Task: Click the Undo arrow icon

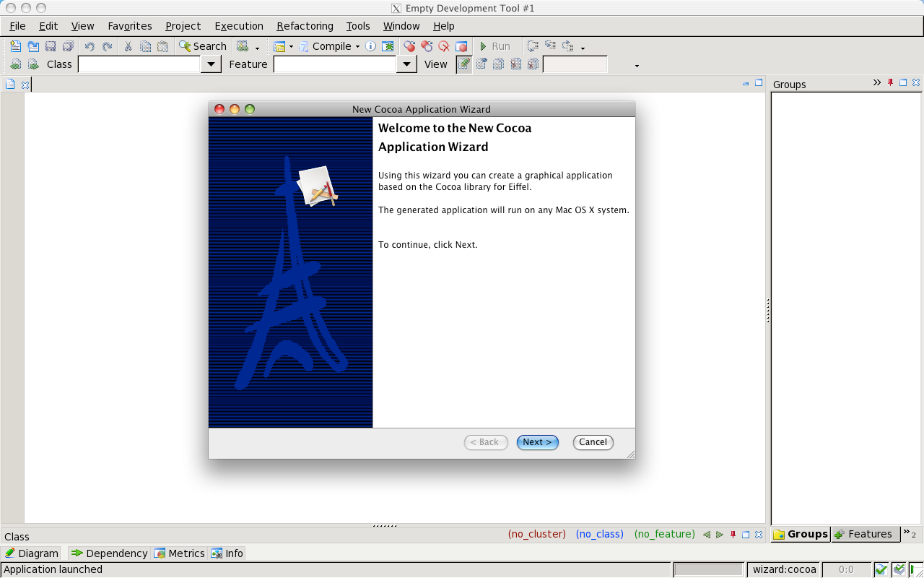Action: 90,46
